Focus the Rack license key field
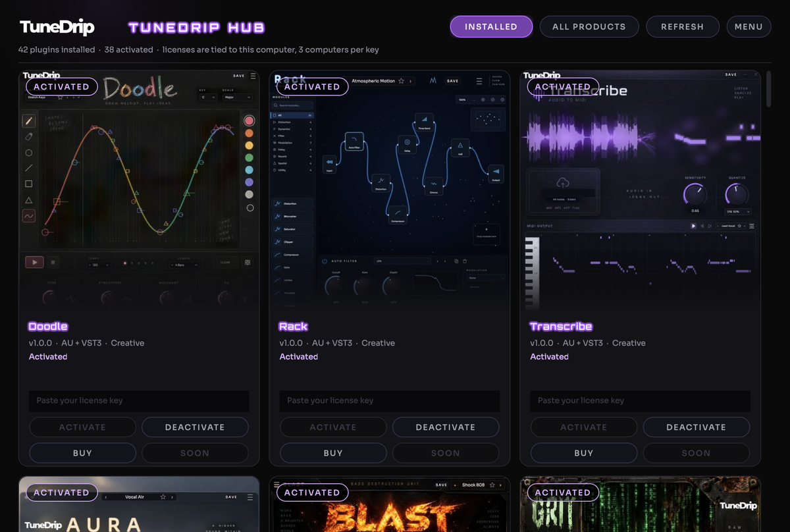 click(x=390, y=400)
